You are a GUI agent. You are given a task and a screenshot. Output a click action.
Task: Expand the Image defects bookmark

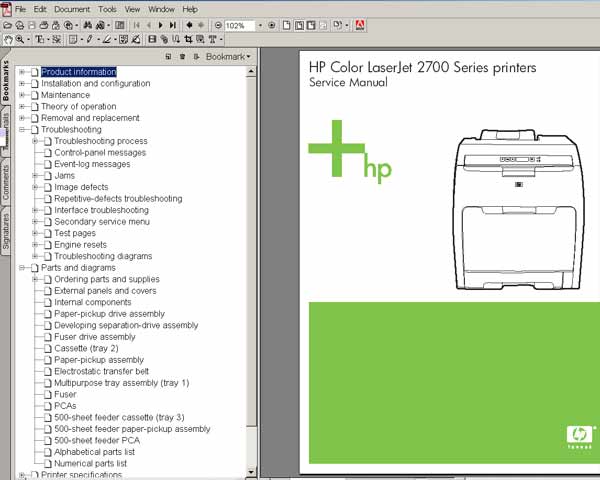[x=35, y=187]
